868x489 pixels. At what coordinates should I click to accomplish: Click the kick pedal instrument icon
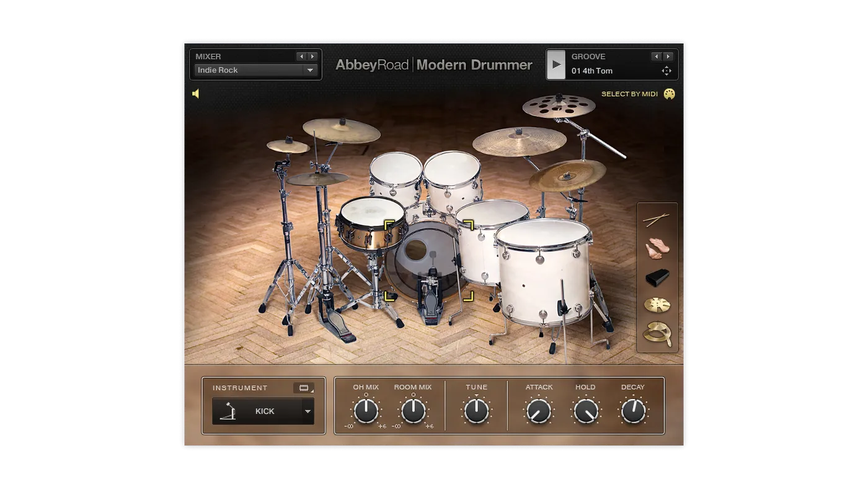229,411
